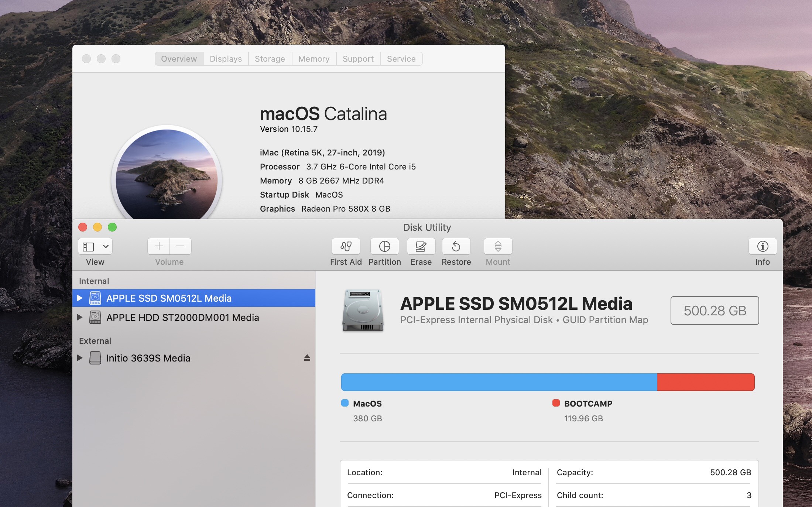Screen dimensions: 812x507
Task: Open the Memory tab in About This Mac
Action: (314, 59)
